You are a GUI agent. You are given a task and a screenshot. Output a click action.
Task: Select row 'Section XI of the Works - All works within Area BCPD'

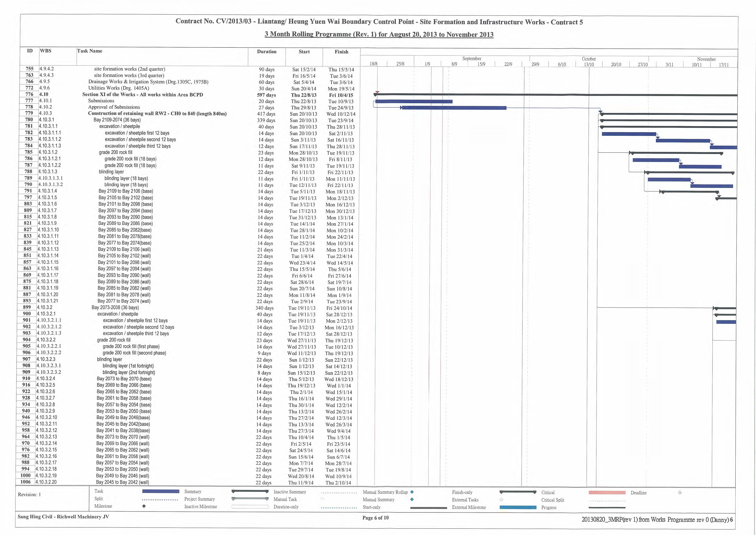143,94
